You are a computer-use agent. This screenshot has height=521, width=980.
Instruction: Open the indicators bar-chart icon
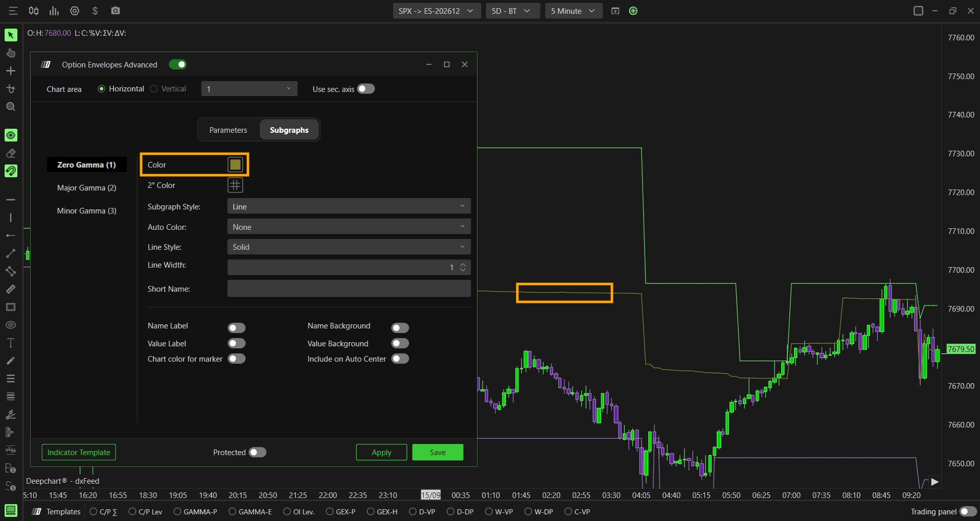point(54,11)
